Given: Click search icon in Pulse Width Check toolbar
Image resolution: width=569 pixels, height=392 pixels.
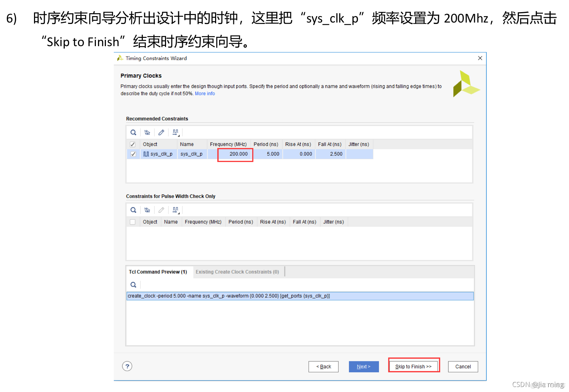Looking at the screenshot, I should point(133,210).
